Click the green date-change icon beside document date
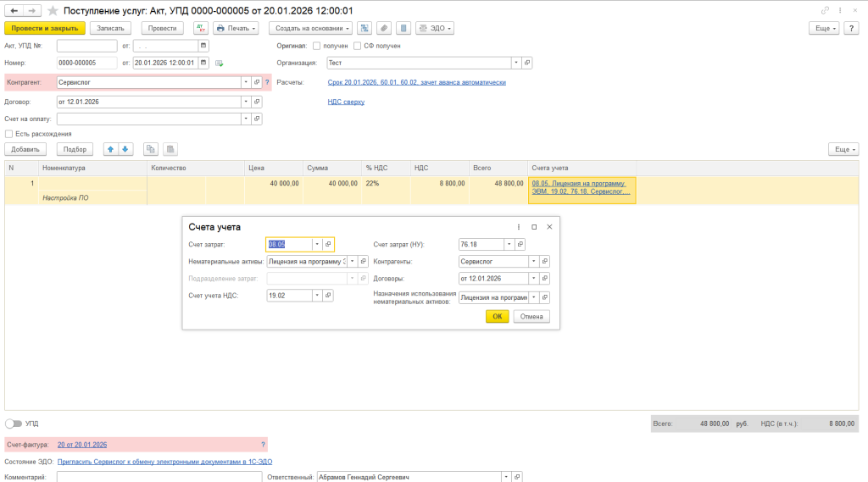This screenshot has width=868, height=482. click(220, 63)
